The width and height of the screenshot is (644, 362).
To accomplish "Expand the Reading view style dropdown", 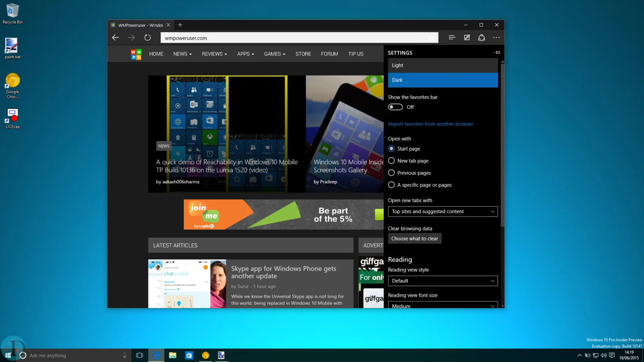I will click(x=443, y=281).
